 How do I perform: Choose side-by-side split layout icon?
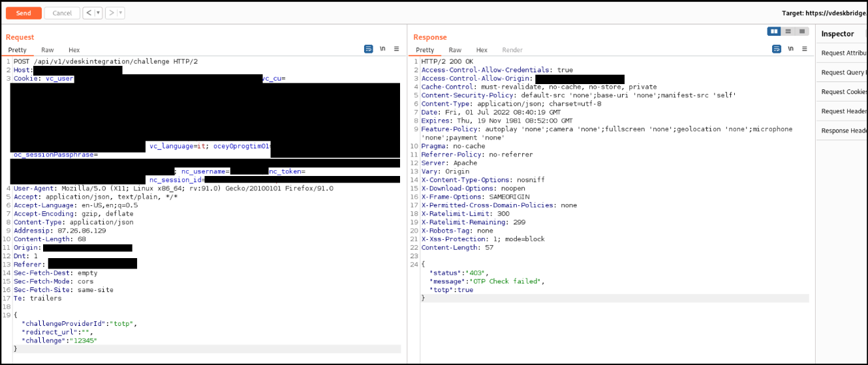tap(774, 31)
